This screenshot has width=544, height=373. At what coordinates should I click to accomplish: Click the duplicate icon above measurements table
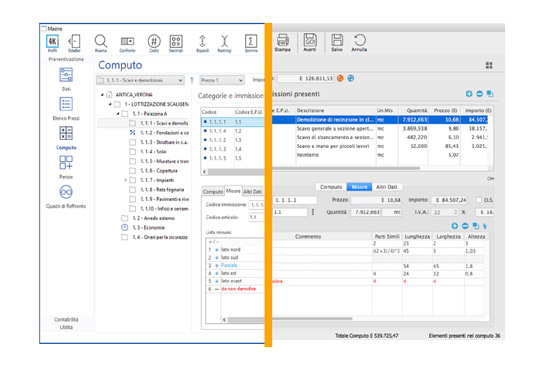point(476,226)
